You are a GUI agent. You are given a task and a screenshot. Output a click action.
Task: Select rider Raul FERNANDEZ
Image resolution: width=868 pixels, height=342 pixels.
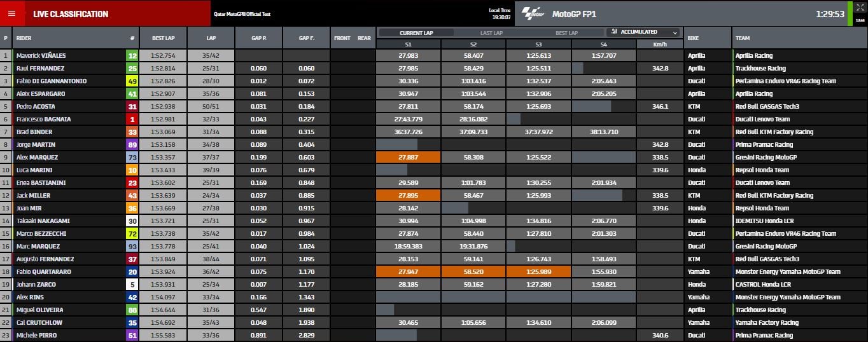coord(40,68)
